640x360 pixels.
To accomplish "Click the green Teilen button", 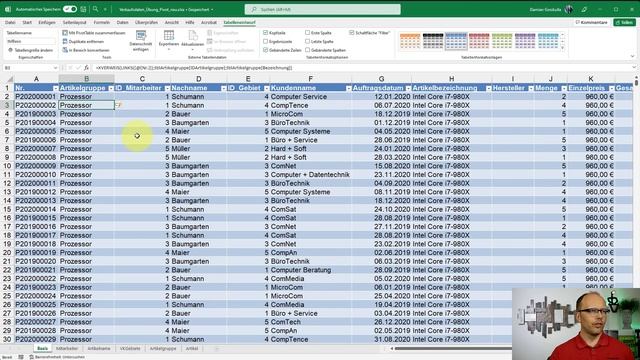I will pyautogui.click(x=624, y=22).
